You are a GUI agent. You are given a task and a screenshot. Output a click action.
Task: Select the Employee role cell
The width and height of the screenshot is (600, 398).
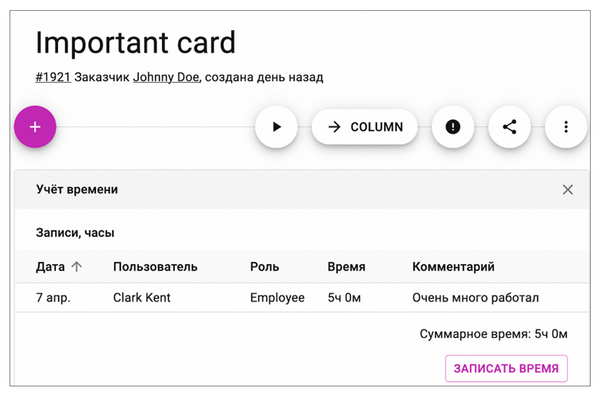(277, 297)
